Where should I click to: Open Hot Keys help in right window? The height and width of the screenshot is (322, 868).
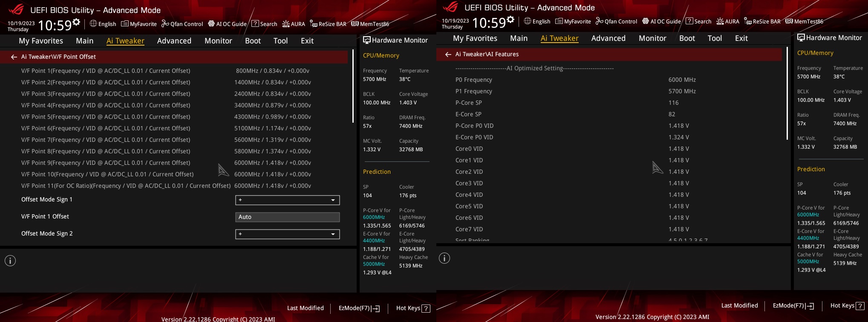[x=848, y=305]
